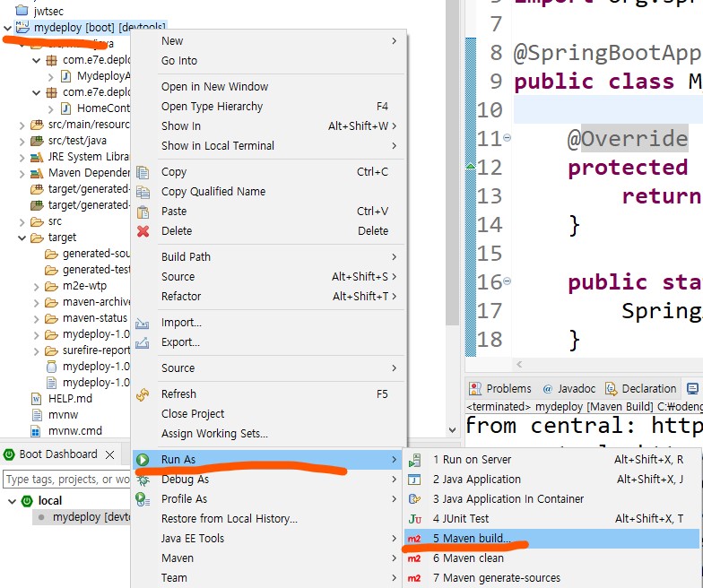703x588 pixels.
Task: Collapse the target folder
Action: pos(22,238)
